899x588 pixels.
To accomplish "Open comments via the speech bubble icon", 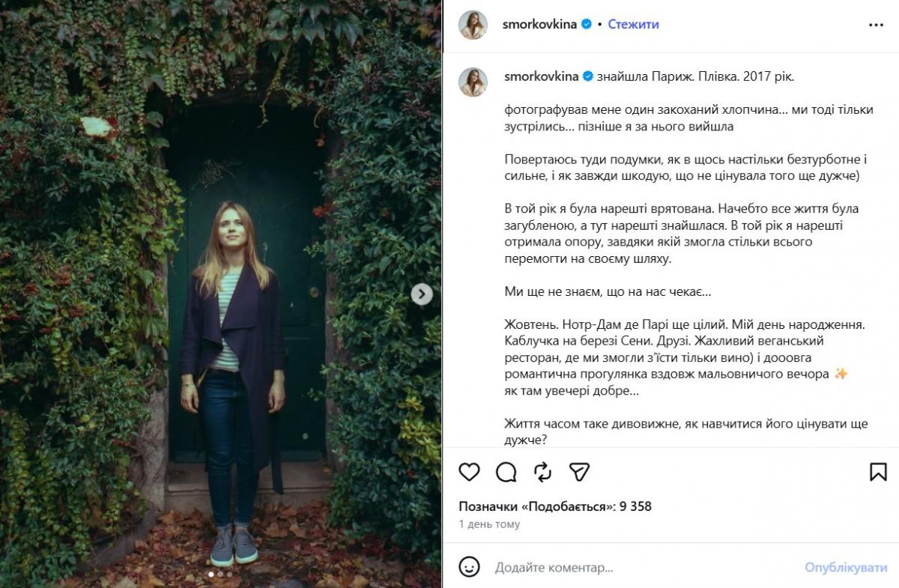I will pos(506,472).
